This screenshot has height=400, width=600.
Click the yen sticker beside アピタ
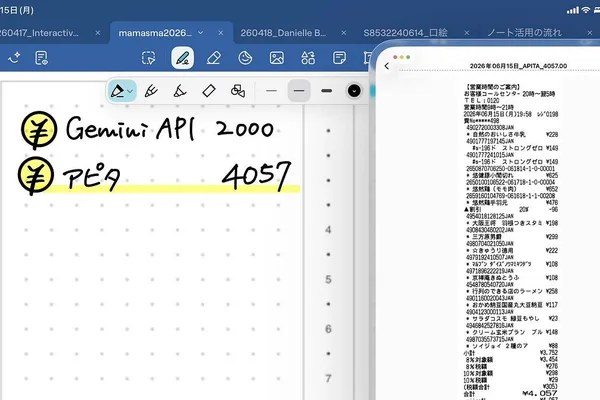pyautogui.click(x=36, y=176)
